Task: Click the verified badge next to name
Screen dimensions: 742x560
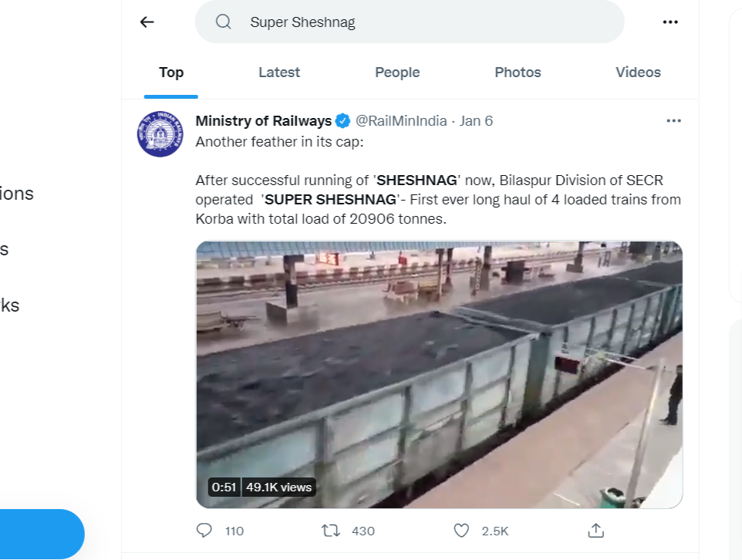Action: (x=343, y=121)
